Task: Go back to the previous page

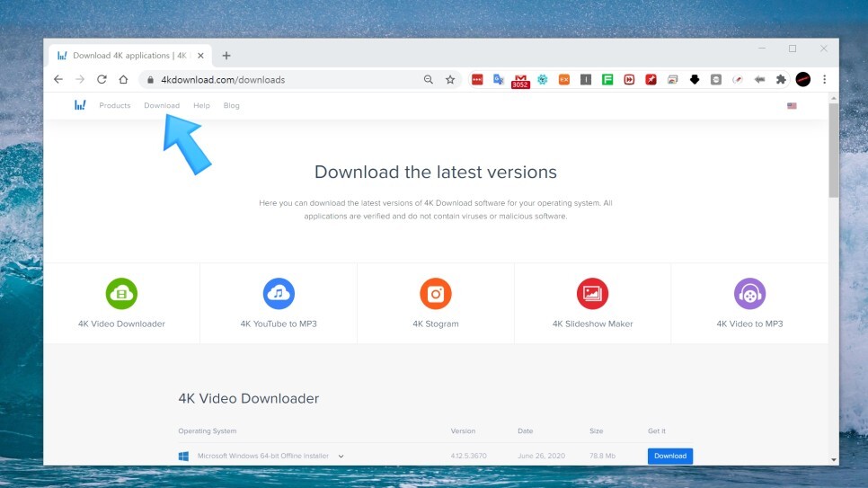Action: tap(58, 79)
